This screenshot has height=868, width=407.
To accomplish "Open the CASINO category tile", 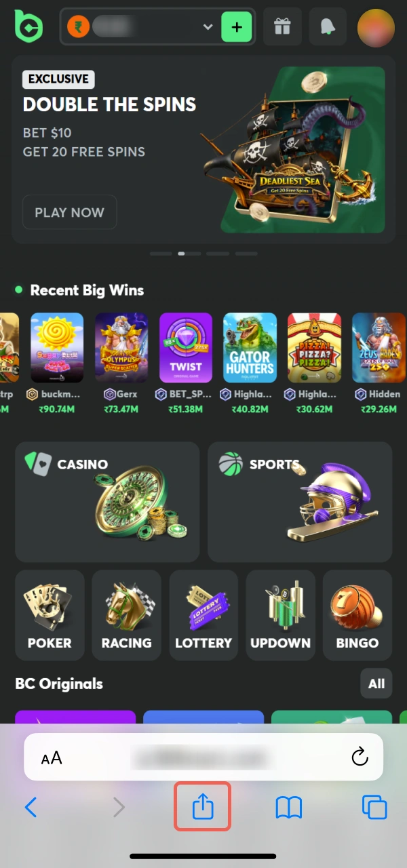I will [107, 502].
